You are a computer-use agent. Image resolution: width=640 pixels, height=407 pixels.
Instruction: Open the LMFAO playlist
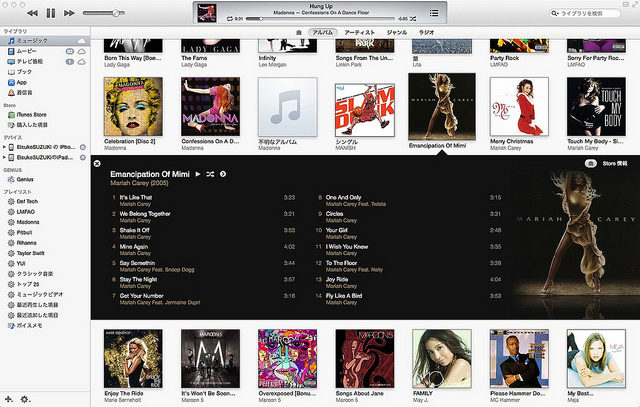[26, 212]
